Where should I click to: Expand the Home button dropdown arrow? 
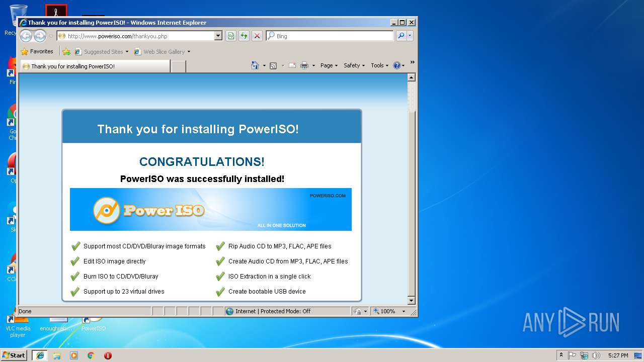pyautogui.click(x=264, y=66)
